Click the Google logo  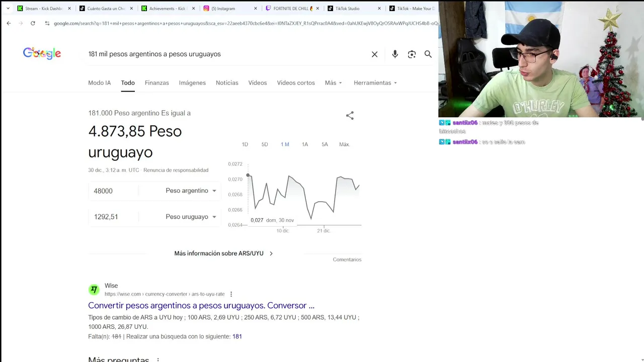(x=42, y=53)
